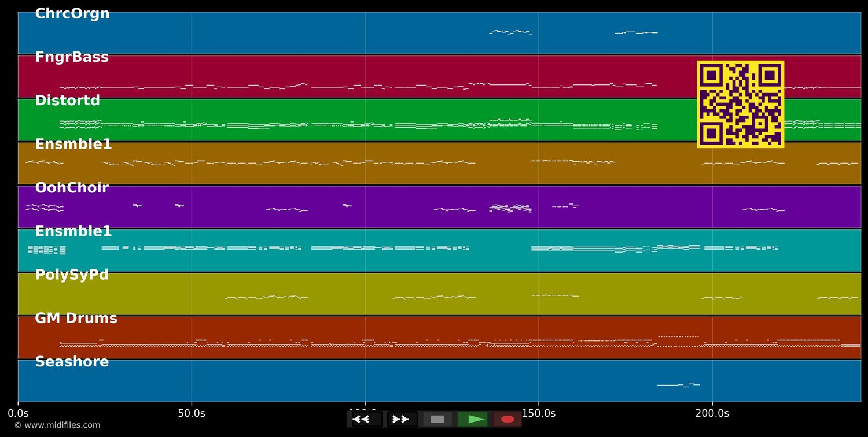The width and height of the screenshot is (868, 437).
Task: Select the ChrcOrgn track label
Action: click(72, 14)
